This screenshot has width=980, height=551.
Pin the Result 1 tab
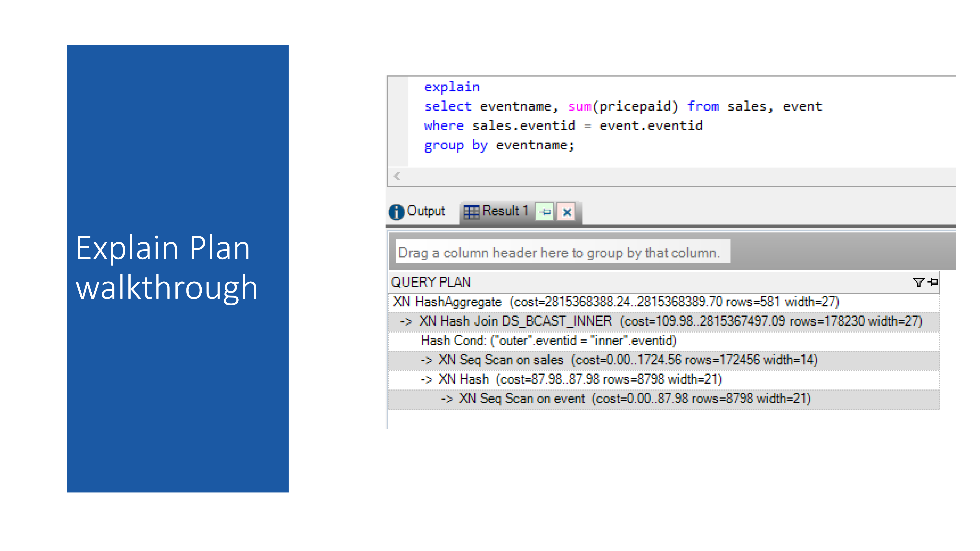point(545,212)
